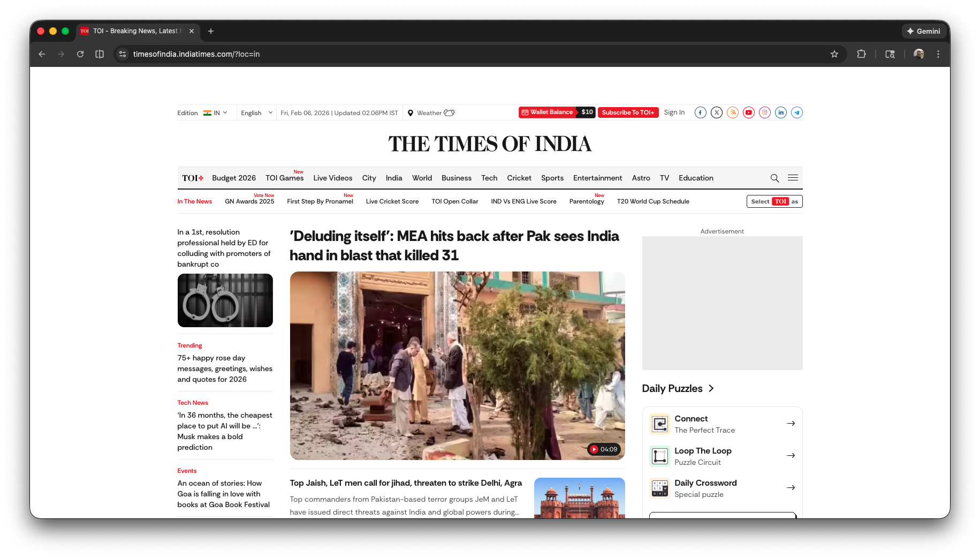This screenshot has height=558, width=980.
Task: Open the hamburger menu icon
Action: tap(793, 178)
